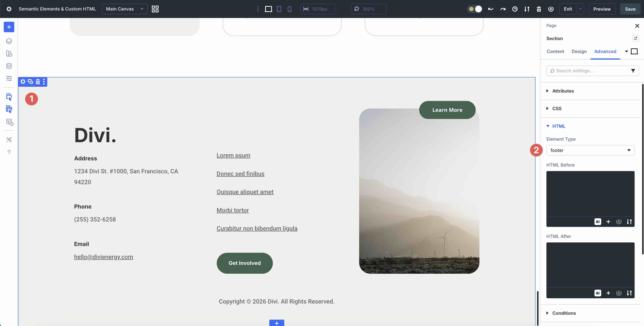Open the trash of deleted items

539,9
